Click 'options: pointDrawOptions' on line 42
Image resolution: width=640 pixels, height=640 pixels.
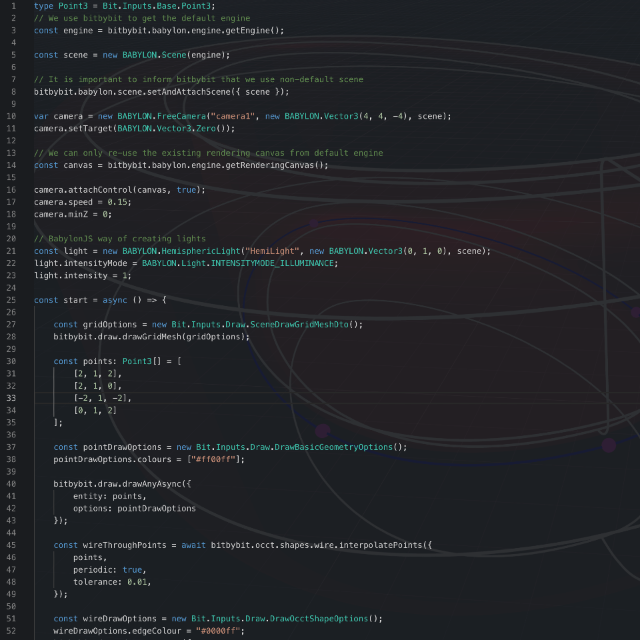[x=134, y=508]
